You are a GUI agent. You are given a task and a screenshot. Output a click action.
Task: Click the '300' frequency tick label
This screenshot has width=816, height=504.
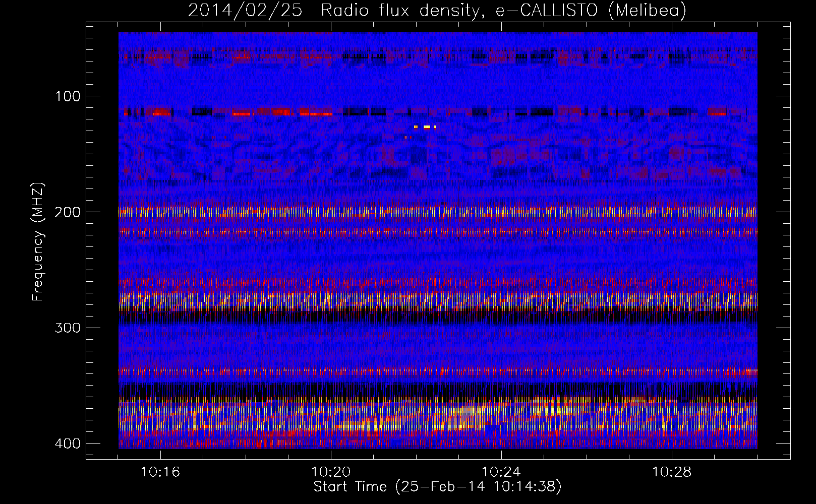[68, 328]
